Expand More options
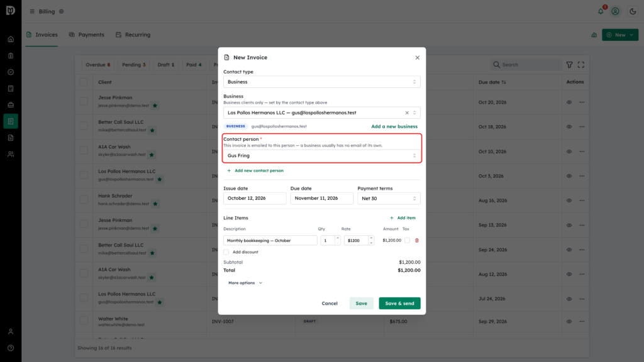The width and height of the screenshot is (644, 362). tap(245, 283)
